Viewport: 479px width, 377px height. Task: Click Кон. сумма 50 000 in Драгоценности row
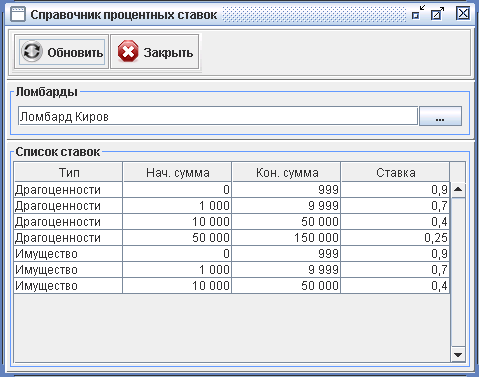286,222
